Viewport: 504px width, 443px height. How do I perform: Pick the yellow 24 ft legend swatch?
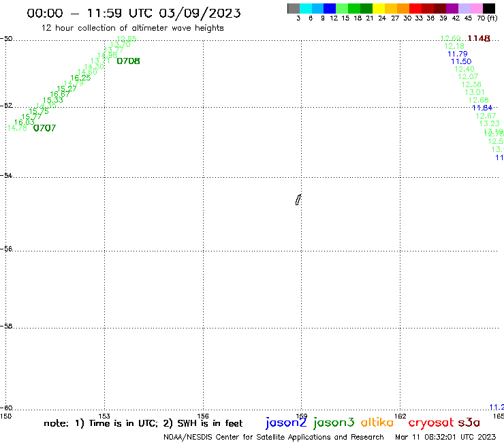pos(379,8)
